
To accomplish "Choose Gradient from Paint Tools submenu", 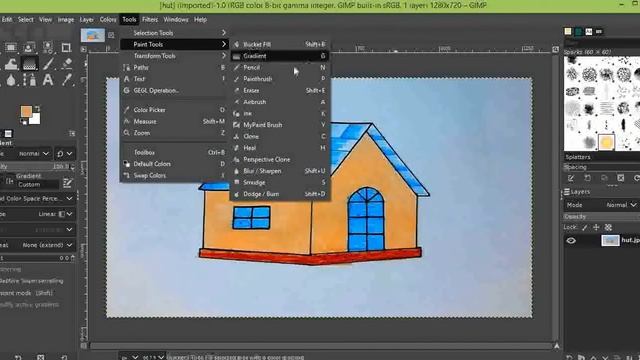I will tap(280, 56).
